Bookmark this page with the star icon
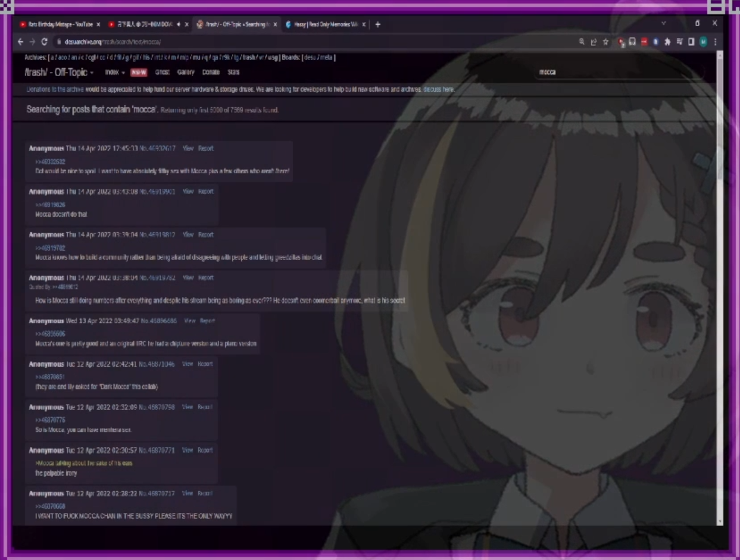Screen dimensions: 740x560 point(605,42)
